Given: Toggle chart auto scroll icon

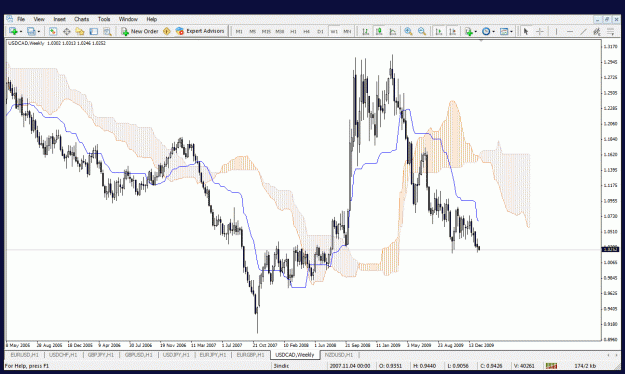Looking at the screenshot, I should point(439,31).
